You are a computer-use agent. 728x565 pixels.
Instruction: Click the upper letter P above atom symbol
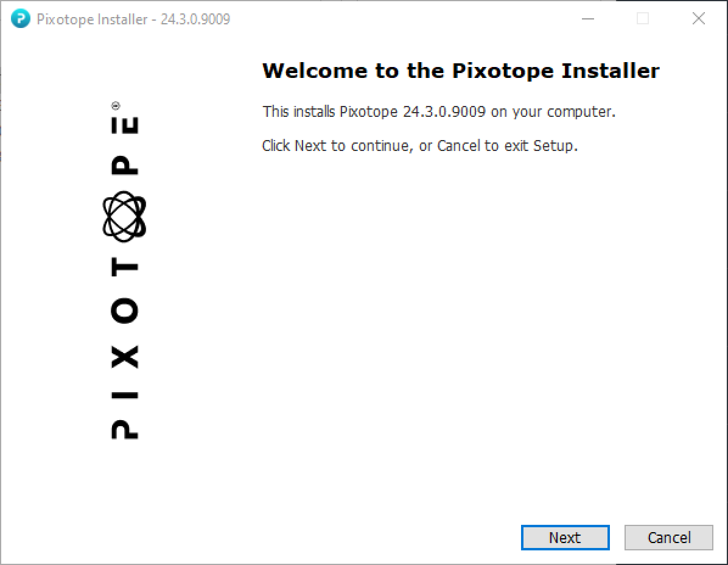pyautogui.click(x=125, y=165)
